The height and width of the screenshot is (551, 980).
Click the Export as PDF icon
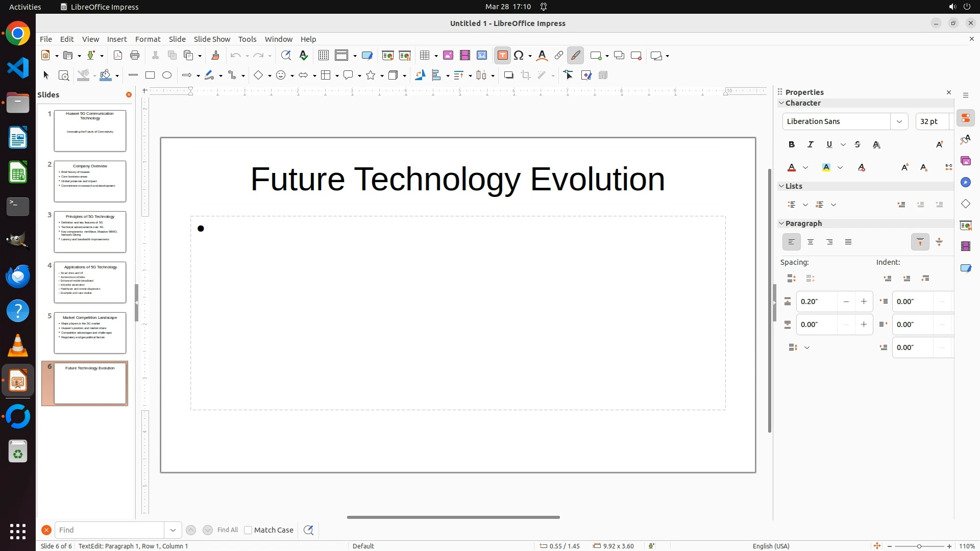[x=118, y=56]
